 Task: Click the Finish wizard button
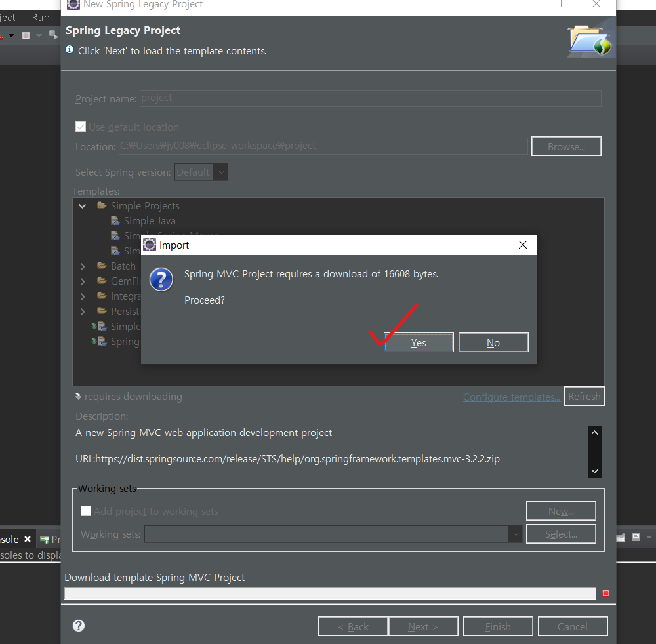pyautogui.click(x=498, y=626)
